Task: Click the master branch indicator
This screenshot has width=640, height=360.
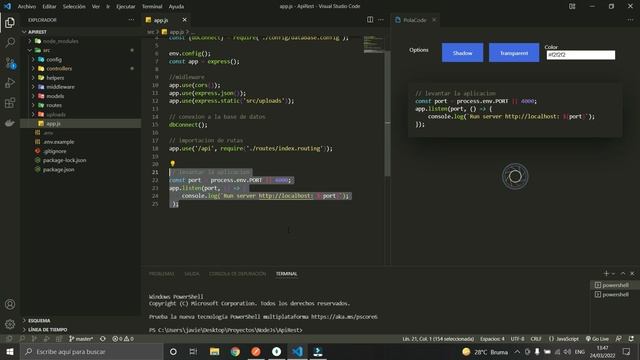Action: (81, 339)
